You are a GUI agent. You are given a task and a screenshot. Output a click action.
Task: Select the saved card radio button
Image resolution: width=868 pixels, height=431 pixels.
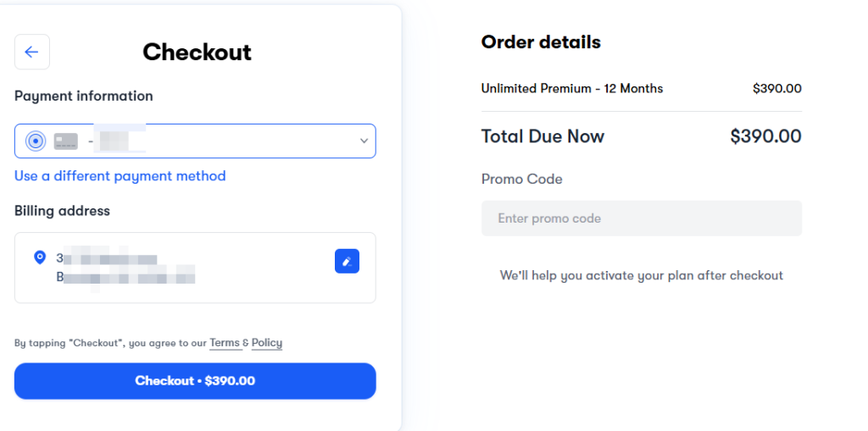[x=36, y=141]
